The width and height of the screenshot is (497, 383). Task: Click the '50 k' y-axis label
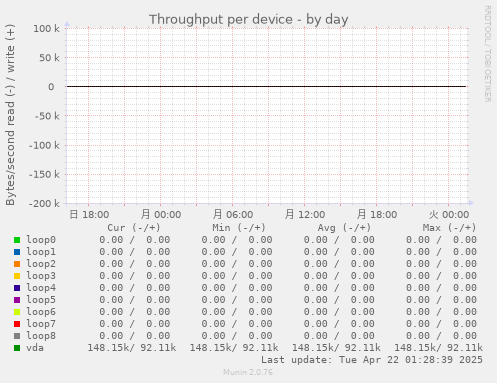tap(49, 58)
